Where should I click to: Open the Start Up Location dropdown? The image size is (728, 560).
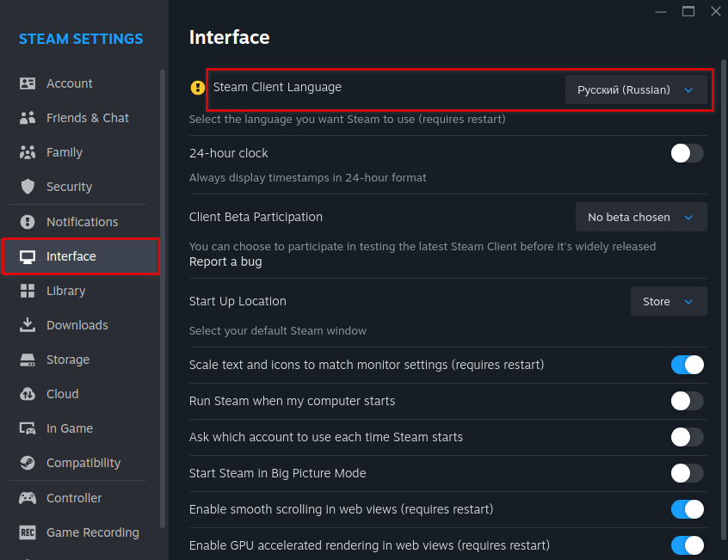(668, 302)
